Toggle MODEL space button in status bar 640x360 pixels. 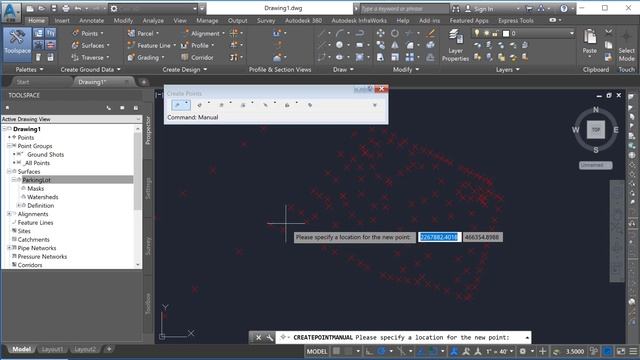coord(317,351)
